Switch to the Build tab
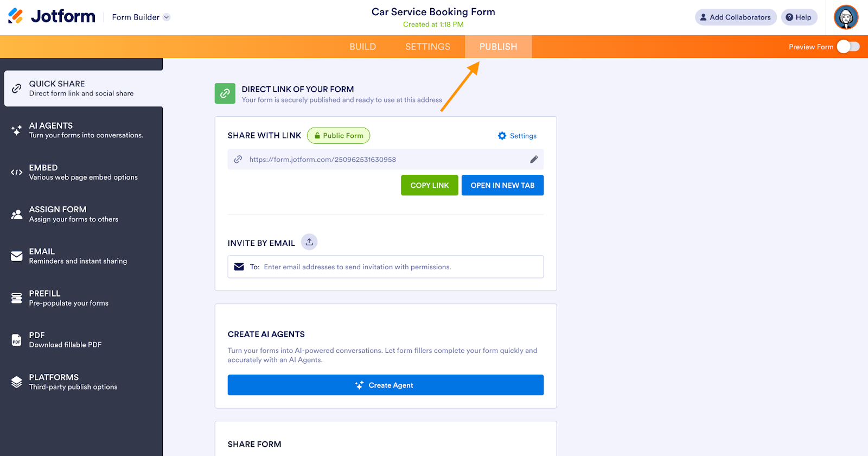The height and width of the screenshot is (456, 868). pyautogui.click(x=363, y=47)
